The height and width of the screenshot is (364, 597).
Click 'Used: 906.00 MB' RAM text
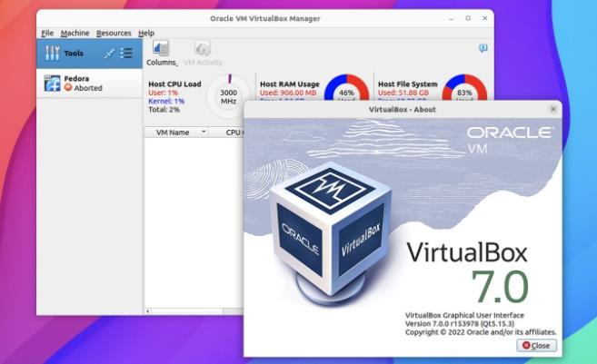288,93
